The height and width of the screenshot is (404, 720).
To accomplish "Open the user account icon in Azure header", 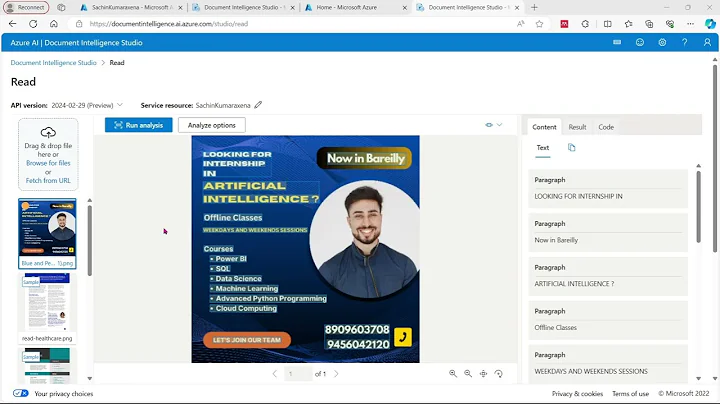I will pyautogui.click(x=707, y=42).
